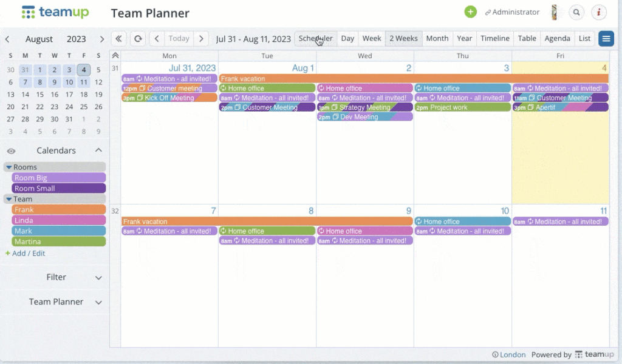Screen dimensions: 622x364
Task: Go to the next date range arrow
Action: pyautogui.click(x=202, y=39)
